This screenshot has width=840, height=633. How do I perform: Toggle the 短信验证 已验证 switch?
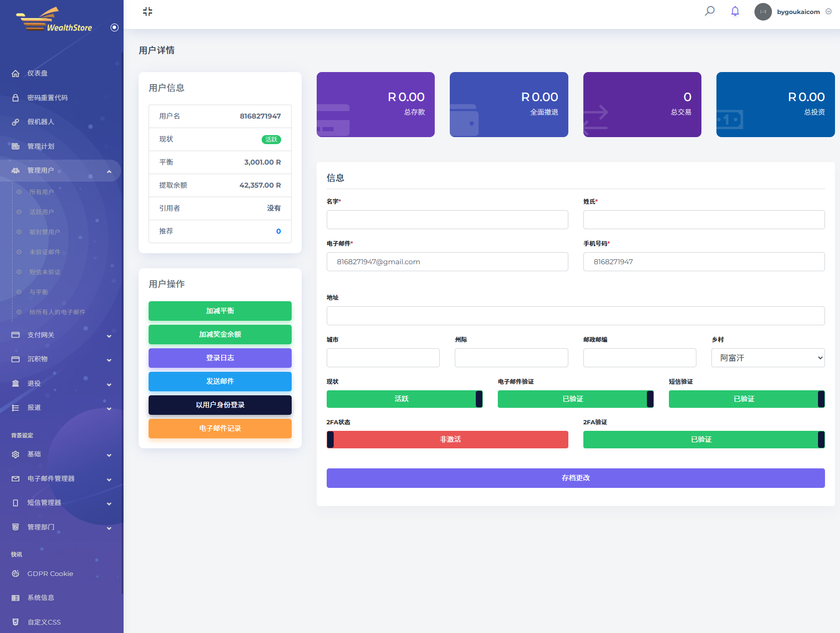point(746,399)
